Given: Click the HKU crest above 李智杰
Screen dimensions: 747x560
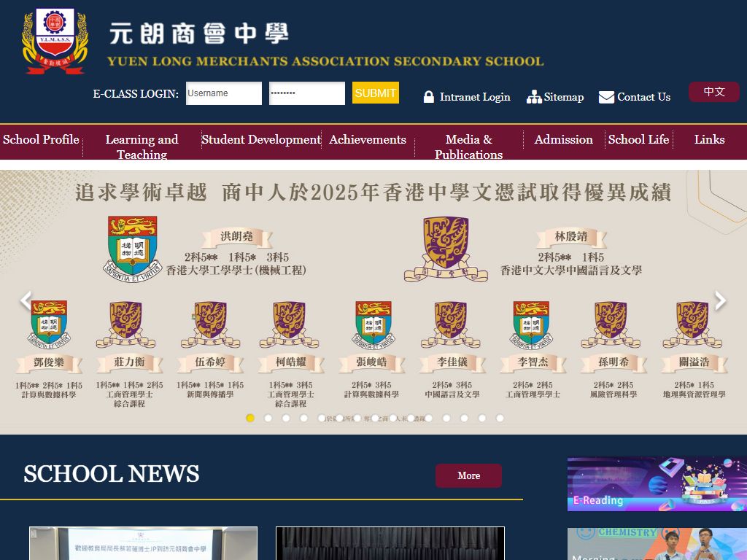Looking at the screenshot, I should 531,324.
